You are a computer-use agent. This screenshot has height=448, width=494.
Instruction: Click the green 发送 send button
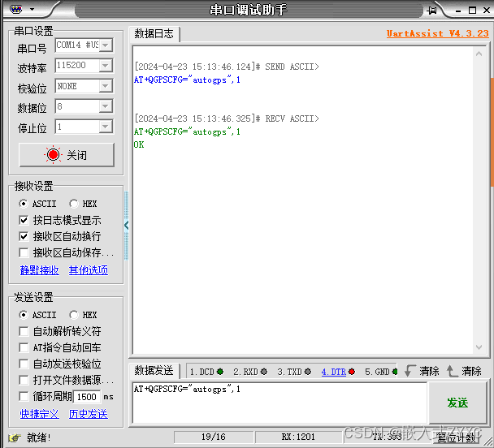click(457, 403)
